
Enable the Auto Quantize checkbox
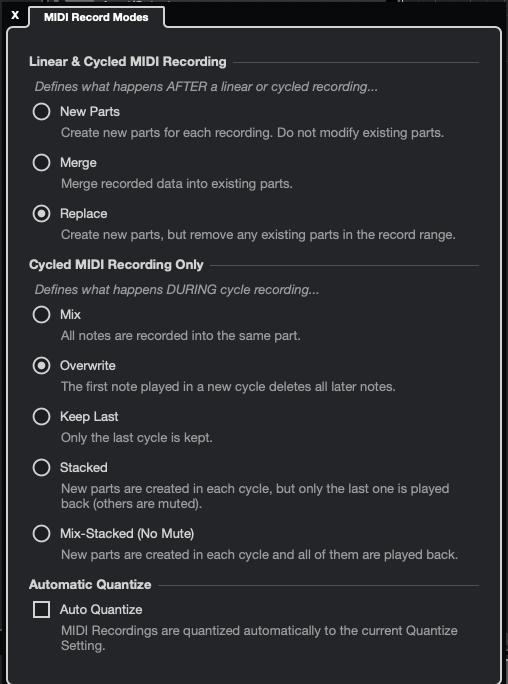(41, 609)
